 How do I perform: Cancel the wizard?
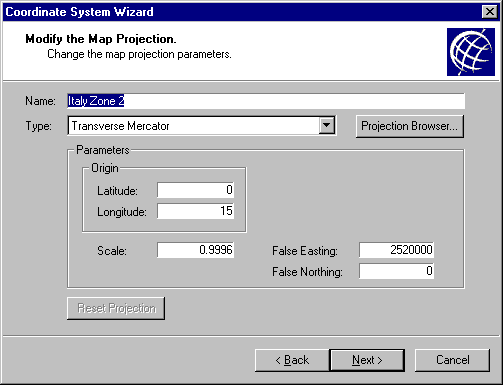tap(452, 360)
